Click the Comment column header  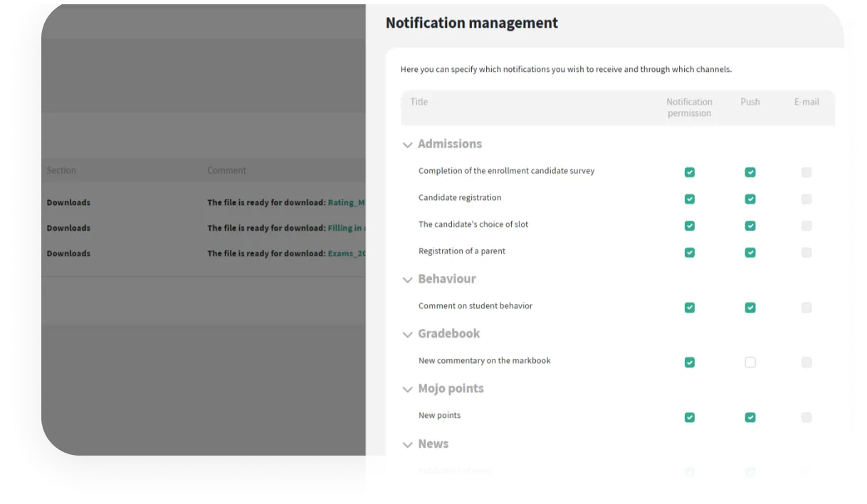(x=226, y=170)
